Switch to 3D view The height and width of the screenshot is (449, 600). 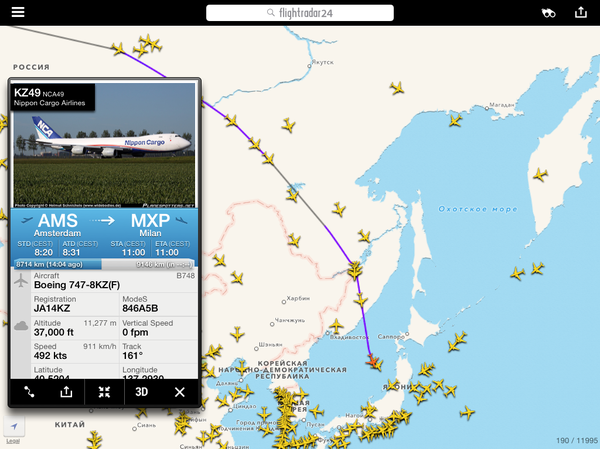[x=142, y=392]
